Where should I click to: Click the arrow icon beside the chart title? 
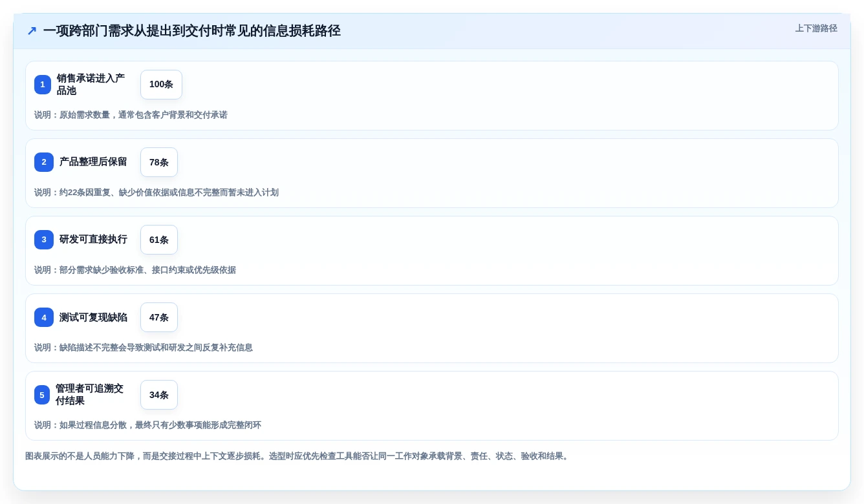tap(32, 31)
